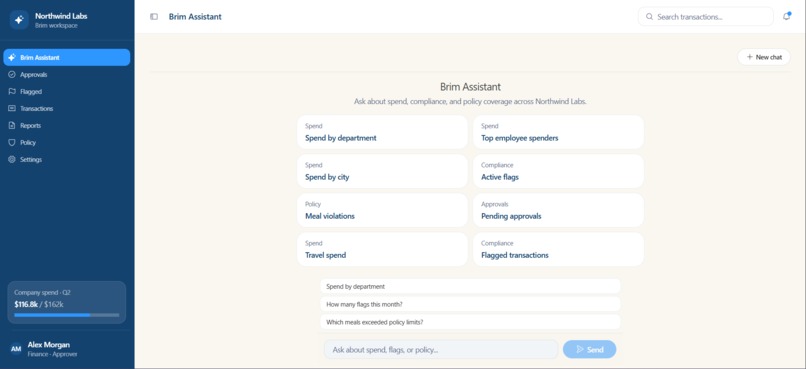The height and width of the screenshot is (369, 806).
Task: Select the Top employee spenders card
Action: (558, 132)
